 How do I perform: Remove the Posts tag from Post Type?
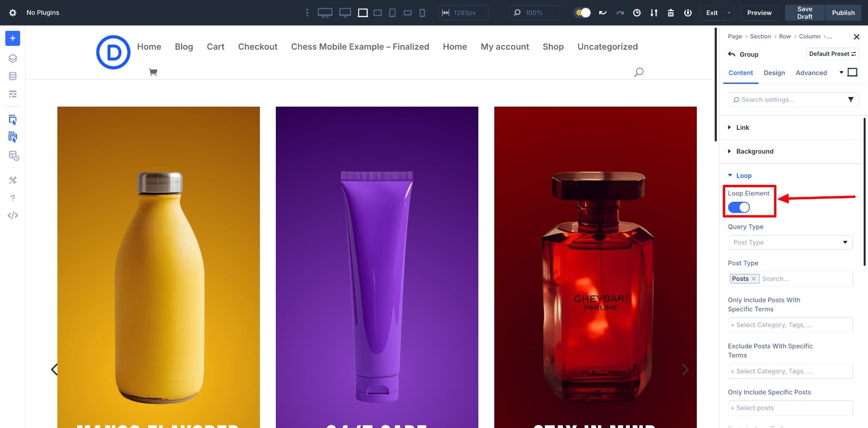(x=754, y=279)
